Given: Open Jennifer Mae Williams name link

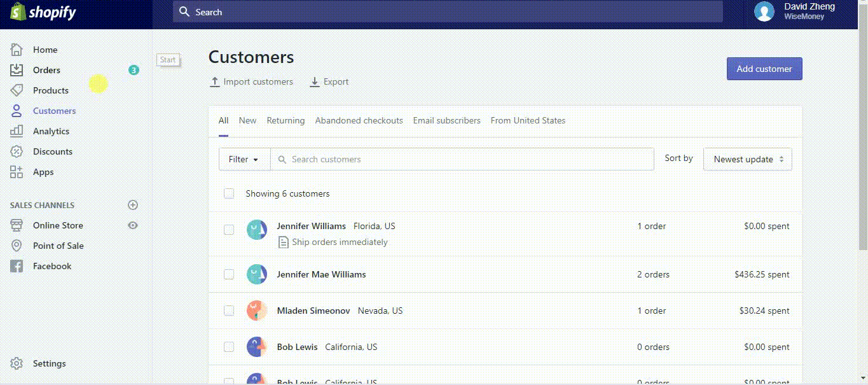Looking at the screenshot, I should click(x=322, y=274).
